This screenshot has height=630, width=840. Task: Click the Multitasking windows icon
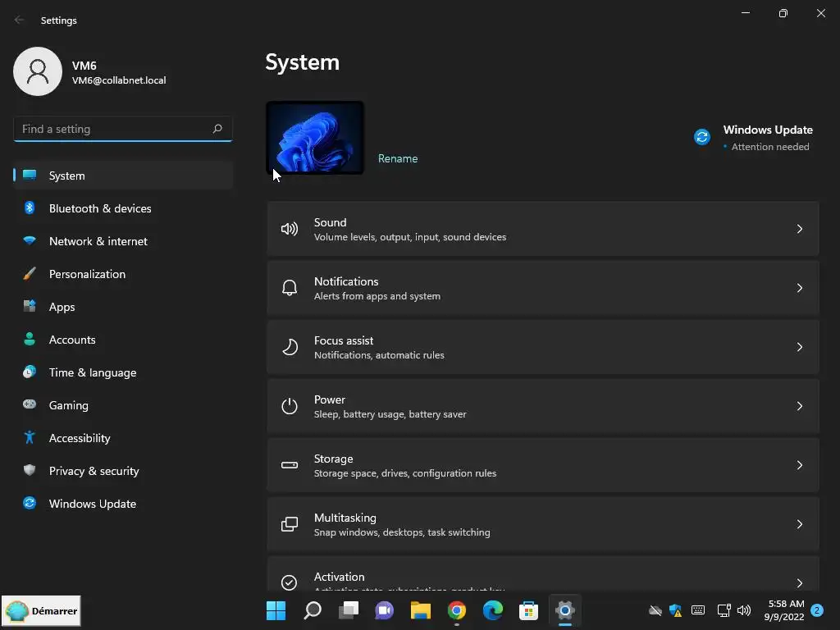click(290, 524)
